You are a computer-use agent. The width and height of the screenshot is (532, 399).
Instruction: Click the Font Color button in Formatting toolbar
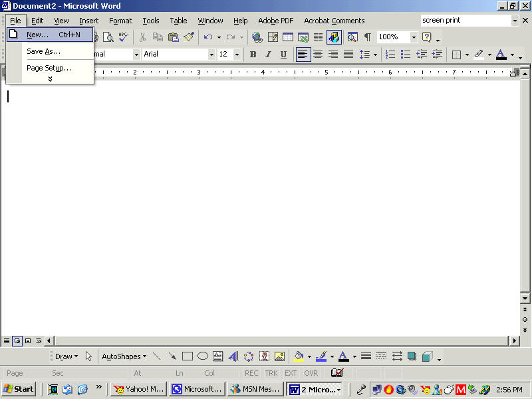501,55
